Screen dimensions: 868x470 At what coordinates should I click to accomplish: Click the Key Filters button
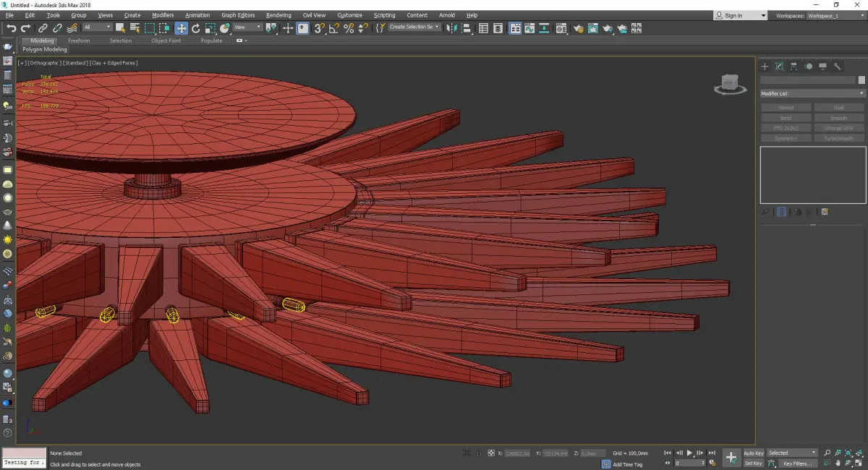[x=797, y=463]
